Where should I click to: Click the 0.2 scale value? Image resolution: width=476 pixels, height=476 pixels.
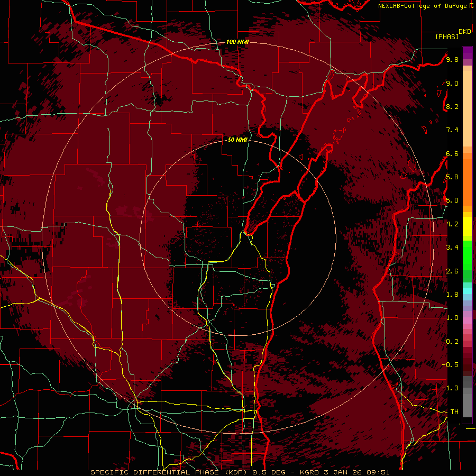(452, 342)
